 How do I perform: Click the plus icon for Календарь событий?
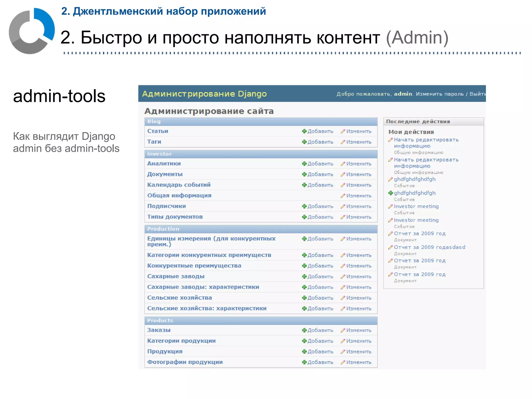304,185
